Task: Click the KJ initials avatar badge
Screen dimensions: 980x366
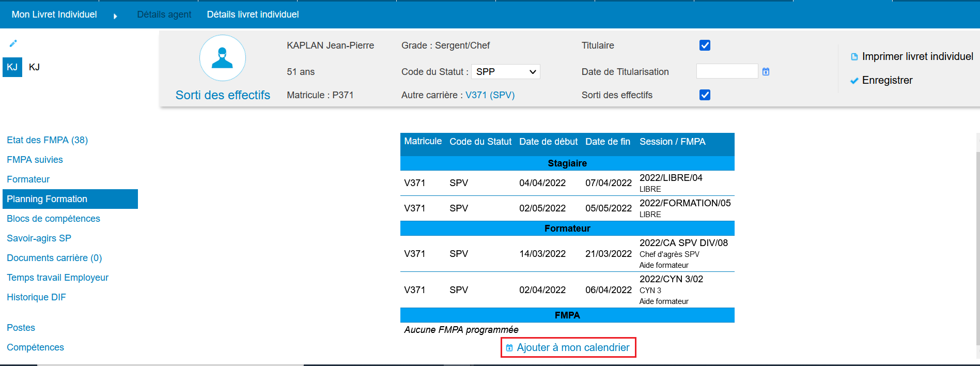Action: click(12, 67)
